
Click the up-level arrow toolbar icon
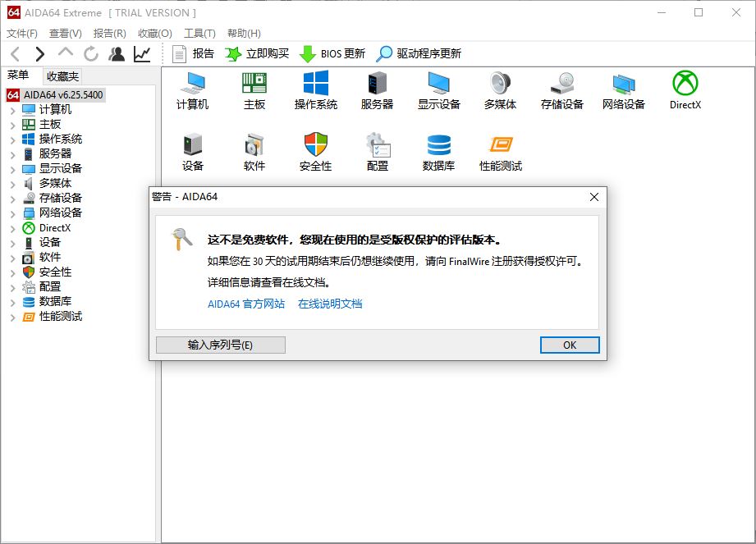pyautogui.click(x=66, y=52)
